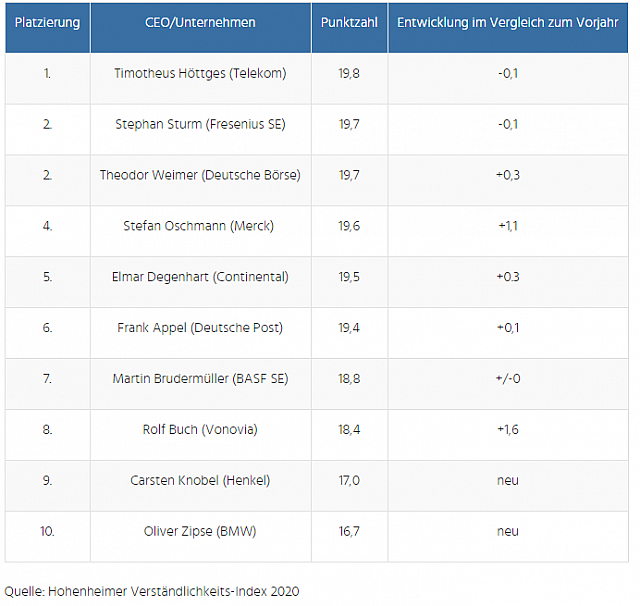
Task: Click the Entwicklung im Vergleich zum Vorjahr header
Action: pyautogui.click(x=508, y=23)
